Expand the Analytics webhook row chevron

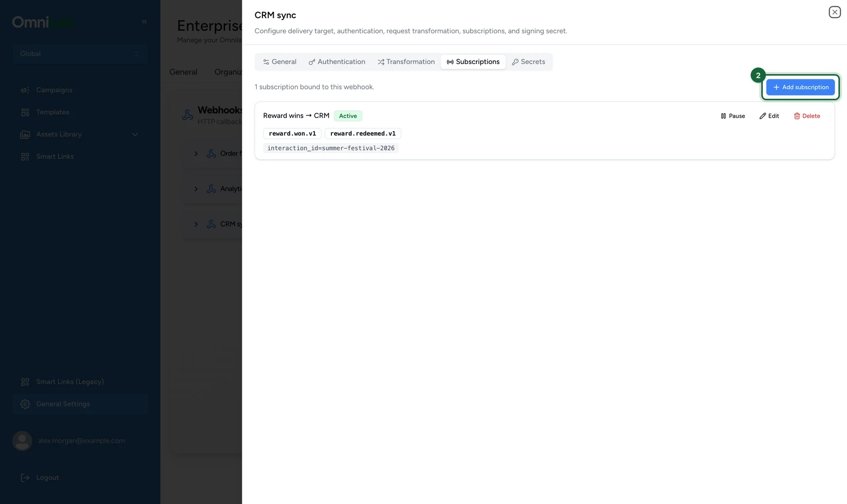(196, 189)
